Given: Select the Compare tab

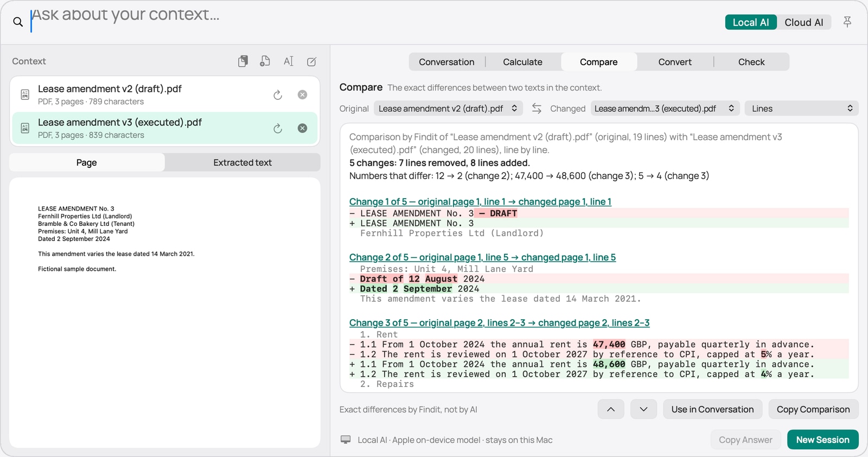Looking at the screenshot, I should click(x=599, y=62).
